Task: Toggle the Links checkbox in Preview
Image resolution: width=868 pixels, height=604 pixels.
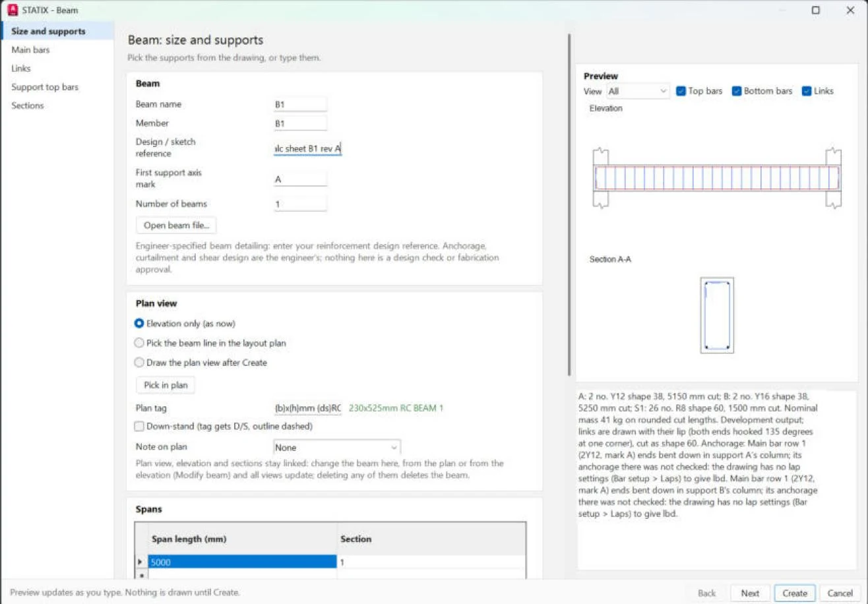Action: click(x=807, y=91)
